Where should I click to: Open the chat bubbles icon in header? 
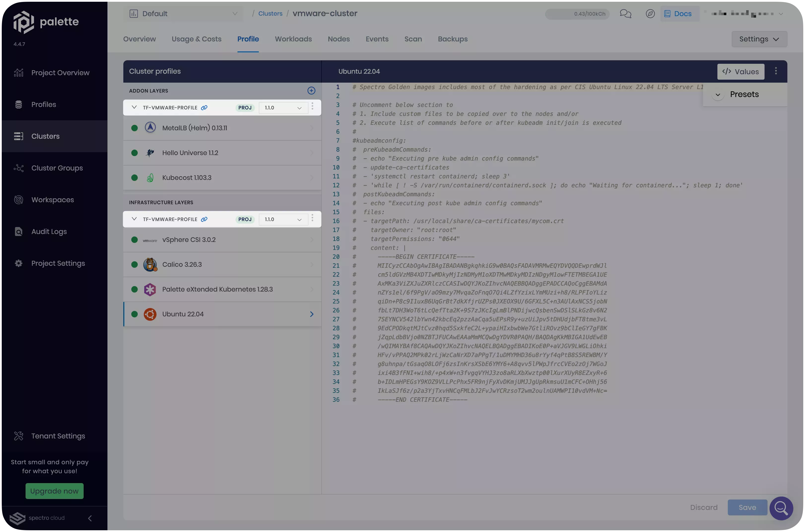626,14
